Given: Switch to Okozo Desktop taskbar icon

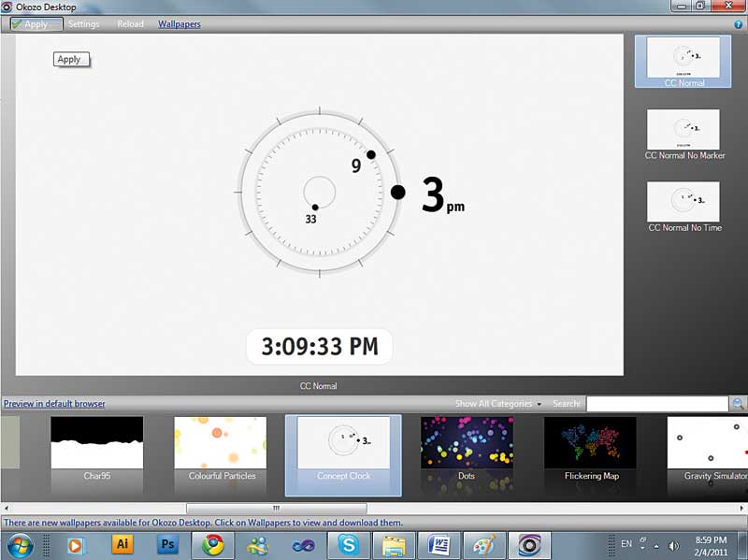Looking at the screenshot, I should point(529,545).
